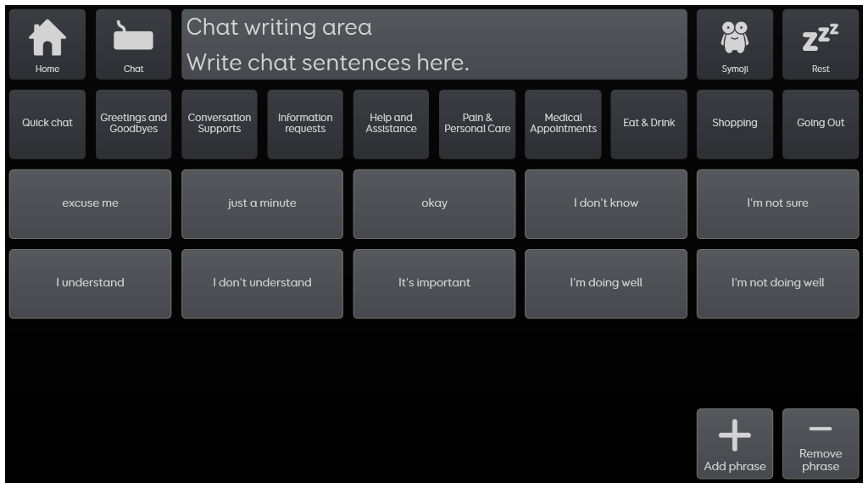Switch to Medical Appointments category
The width and height of the screenshot is (868, 488).
coord(563,124)
